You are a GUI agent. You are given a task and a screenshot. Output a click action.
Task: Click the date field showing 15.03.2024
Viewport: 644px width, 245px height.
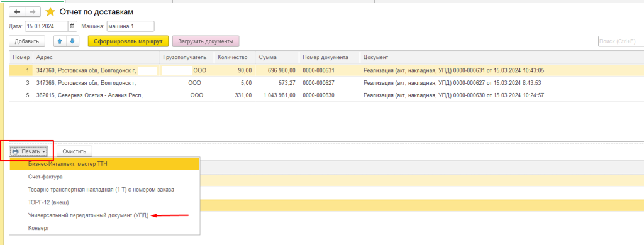47,26
